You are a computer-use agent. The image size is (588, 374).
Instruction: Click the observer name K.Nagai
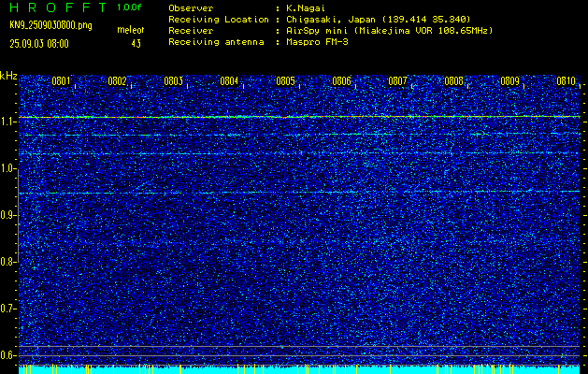point(306,8)
